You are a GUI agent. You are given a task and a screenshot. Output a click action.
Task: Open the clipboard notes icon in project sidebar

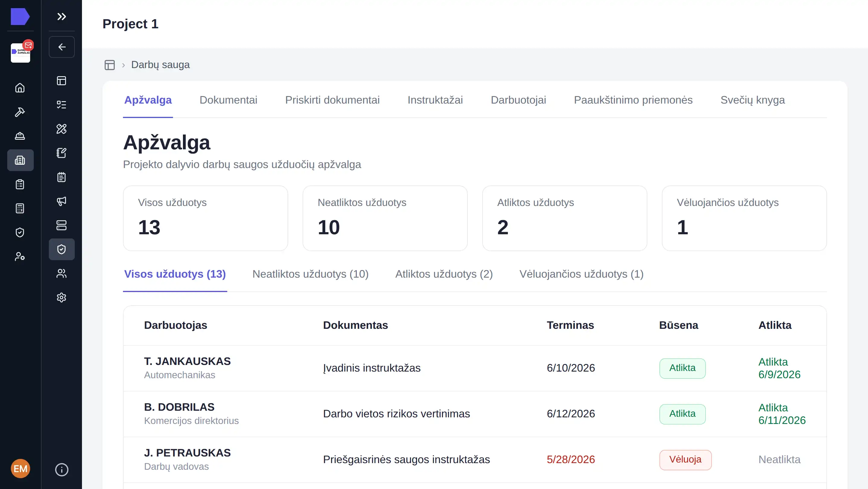tap(62, 177)
